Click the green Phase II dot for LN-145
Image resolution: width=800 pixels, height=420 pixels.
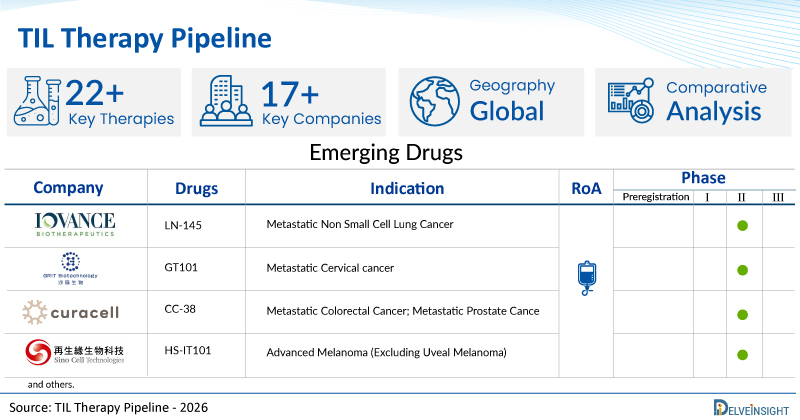click(742, 226)
